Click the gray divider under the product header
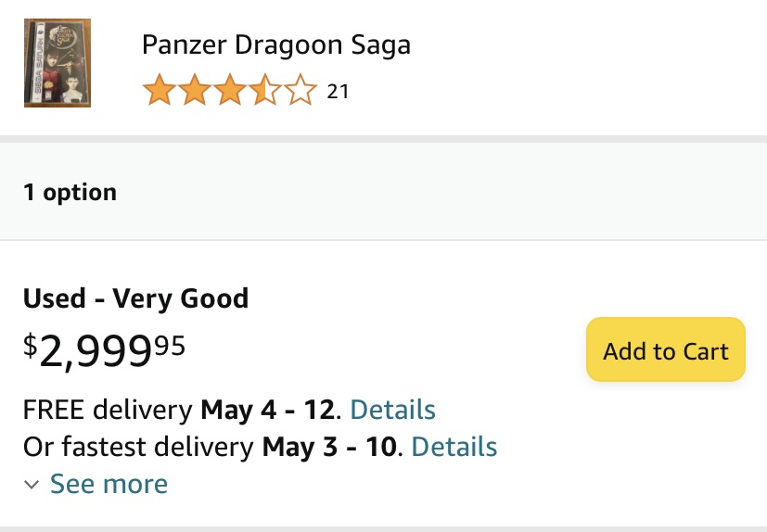 coord(384,139)
